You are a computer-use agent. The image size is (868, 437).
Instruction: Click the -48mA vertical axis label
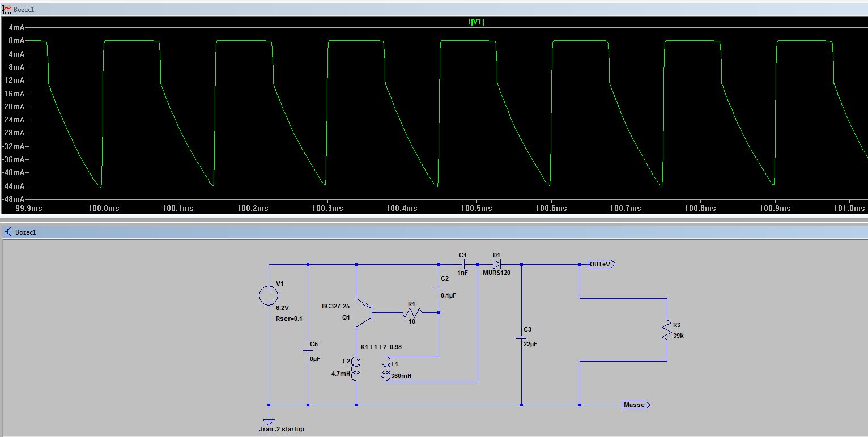click(x=14, y=200)
